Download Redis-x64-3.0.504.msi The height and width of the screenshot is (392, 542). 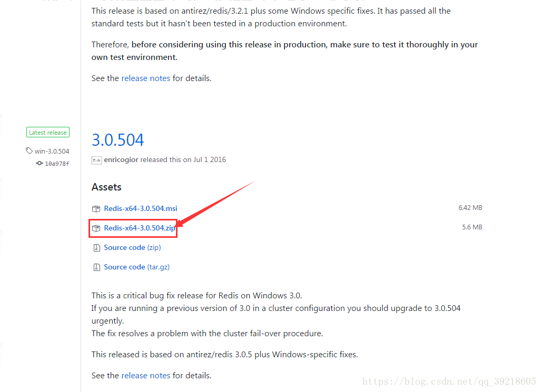pyautogui.click(x=140, y=208)
